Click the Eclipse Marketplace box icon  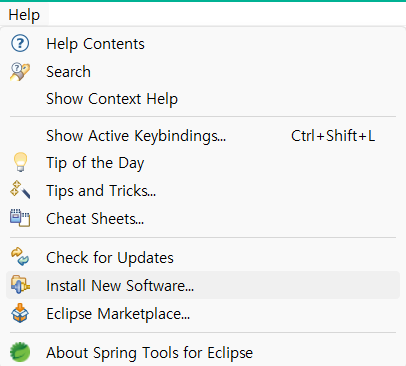20,313
